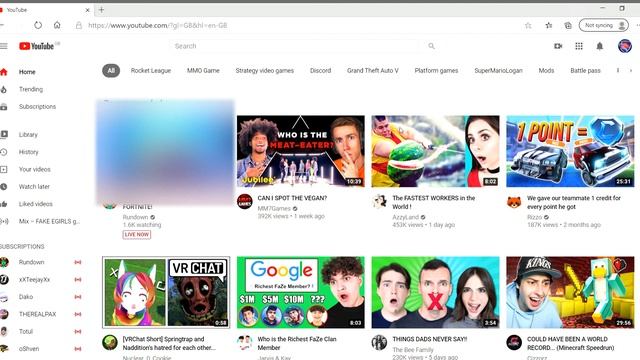Click the Jarvis & Kay channel avatar
This screenshot has width=640, height=360.
click(245, 342)
